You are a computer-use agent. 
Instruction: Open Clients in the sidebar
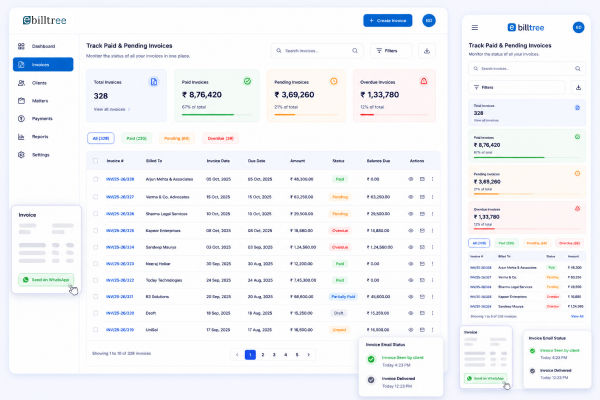click(x=43, y=83)
